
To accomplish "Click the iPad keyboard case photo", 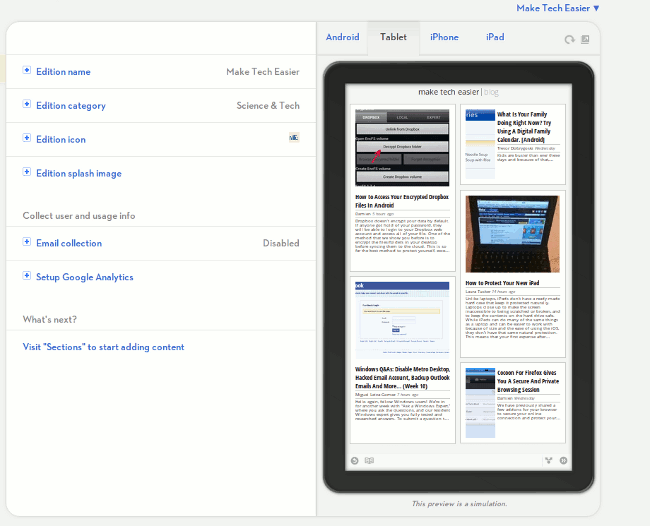I will [x=512, y=234].
